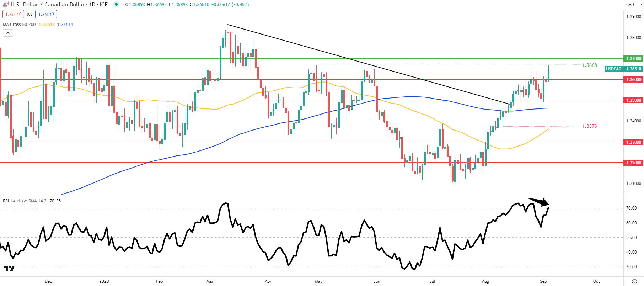Image resolution: width=644 pixels, height=286 pixels.
Task: Click the Dec date label on time axis
Action: pos(48,281)
